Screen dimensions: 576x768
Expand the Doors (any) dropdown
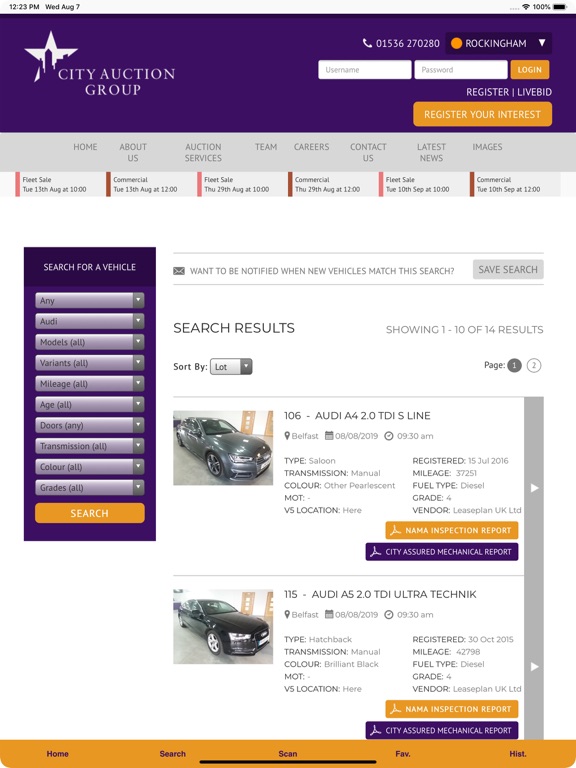click(x=90, y=425)
